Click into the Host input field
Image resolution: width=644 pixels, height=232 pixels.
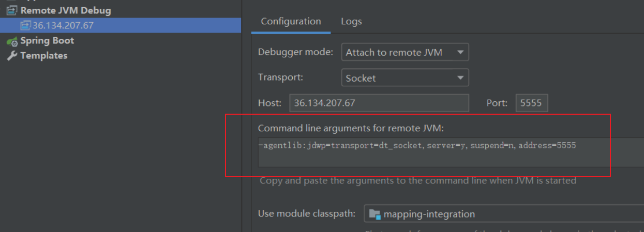click(379, 103)
